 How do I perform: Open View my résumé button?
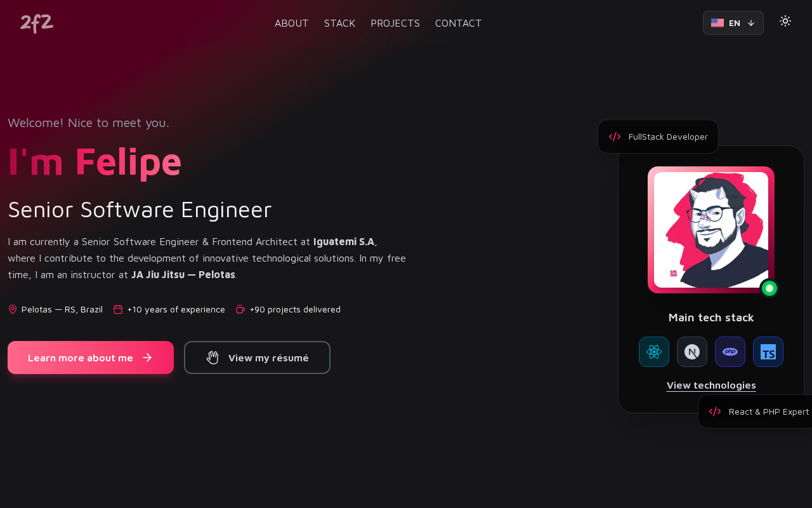coord(257,358)
